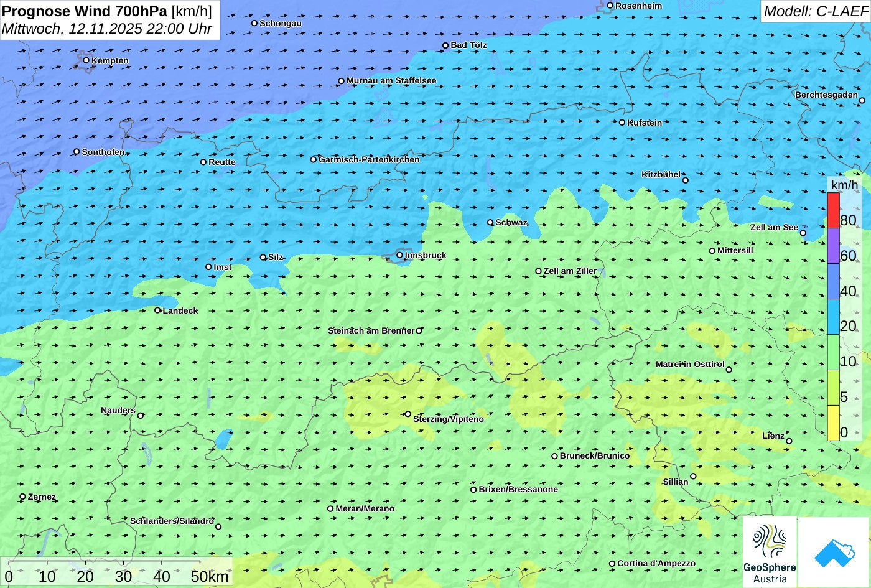Image resolution: width=871 pixels, height=588 pixels.
Task: Click the light blue 20 km/h swatch
Action: click(x=834, y=317)
